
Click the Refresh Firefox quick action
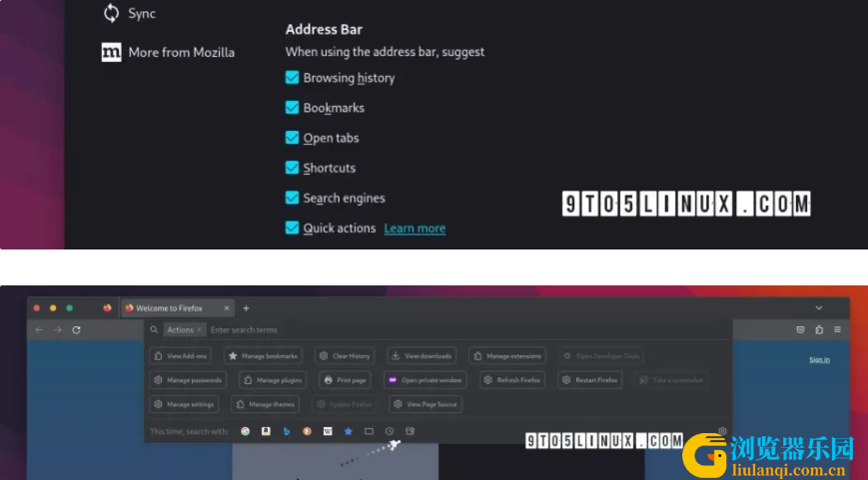point(512,380)
